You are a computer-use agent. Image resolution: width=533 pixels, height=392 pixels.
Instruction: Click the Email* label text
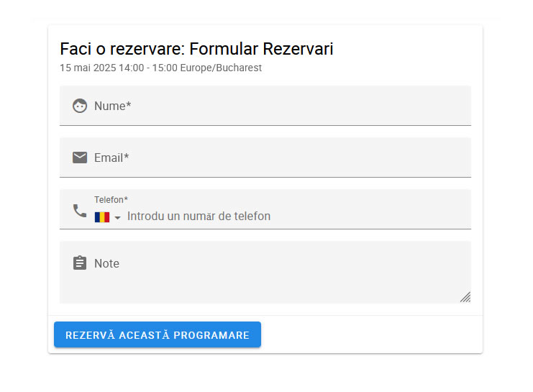[111, 158]
